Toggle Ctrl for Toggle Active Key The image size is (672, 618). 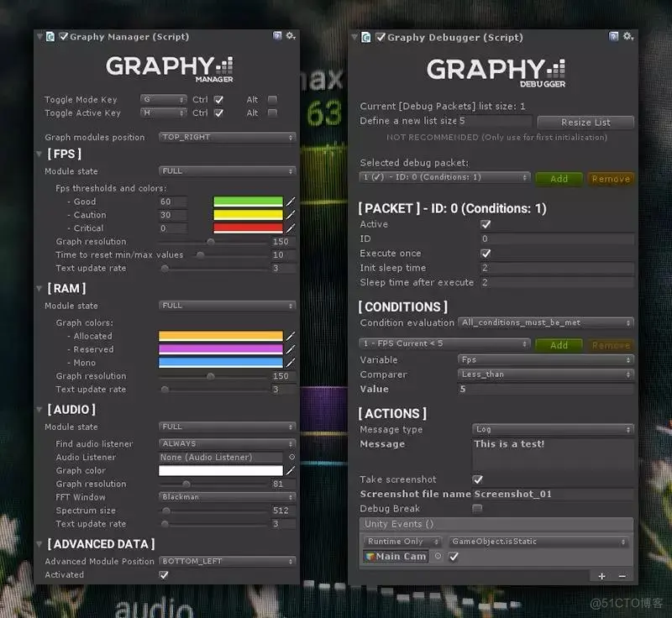click(218, 113)
